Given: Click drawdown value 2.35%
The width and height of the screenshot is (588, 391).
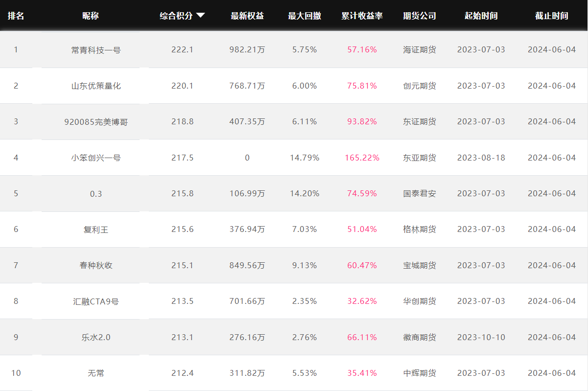Looking at the screenshot, I should point(305,301).
